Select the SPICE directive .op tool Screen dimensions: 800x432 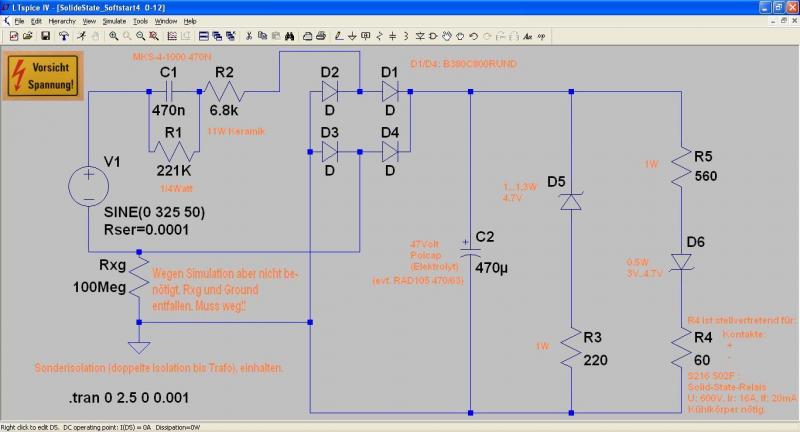click(541, 36)
